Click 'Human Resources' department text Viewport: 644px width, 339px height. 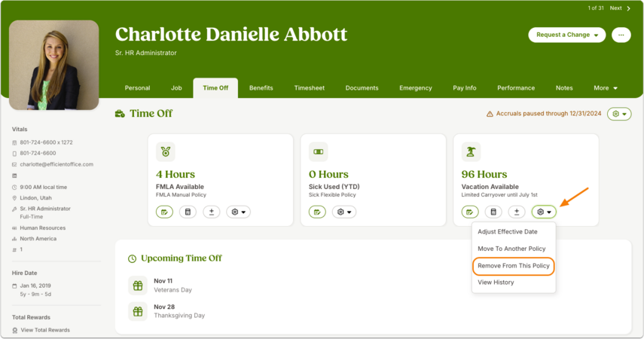pyautogui.click(x=43, y=228)
